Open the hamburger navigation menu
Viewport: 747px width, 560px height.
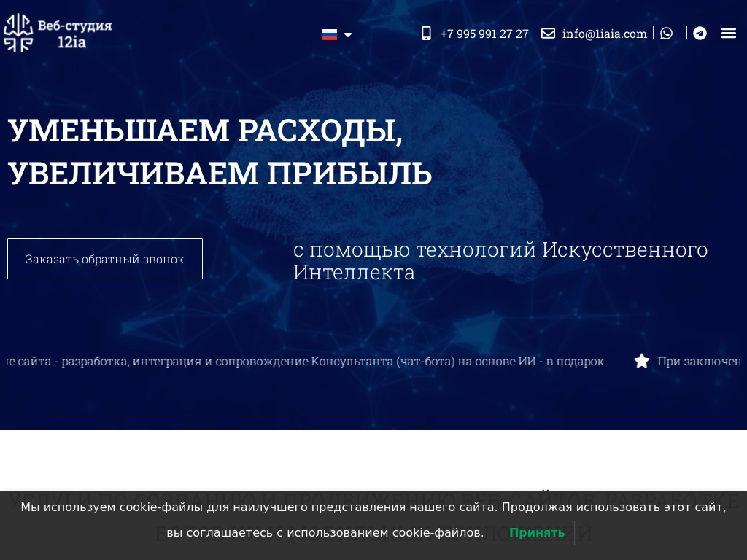[728, 33]
